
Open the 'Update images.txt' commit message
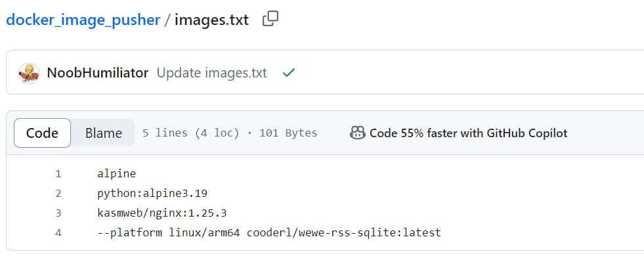point(212,73)
